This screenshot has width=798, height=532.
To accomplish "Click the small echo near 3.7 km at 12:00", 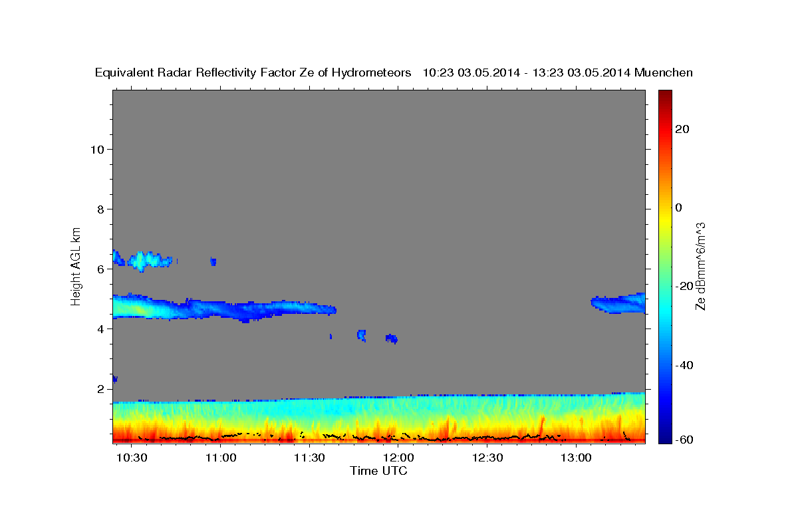I will (392, 338).
